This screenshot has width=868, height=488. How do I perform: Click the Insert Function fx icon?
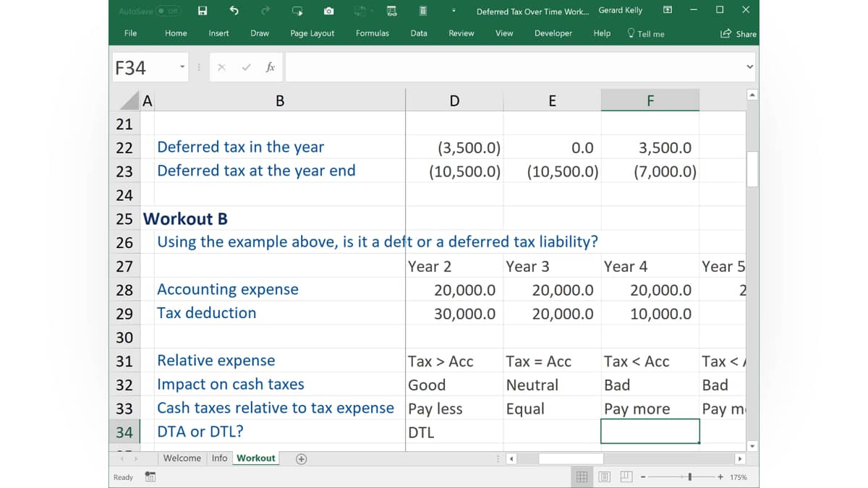pos(271,67)
